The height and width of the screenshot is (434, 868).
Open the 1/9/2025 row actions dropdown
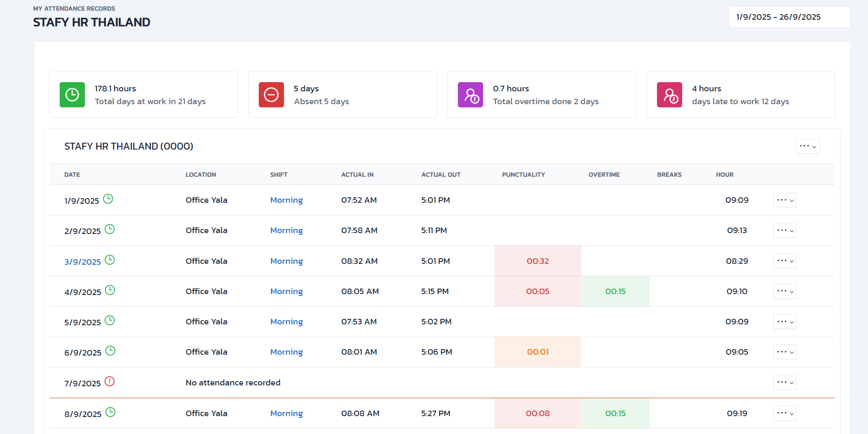[785, 200]
